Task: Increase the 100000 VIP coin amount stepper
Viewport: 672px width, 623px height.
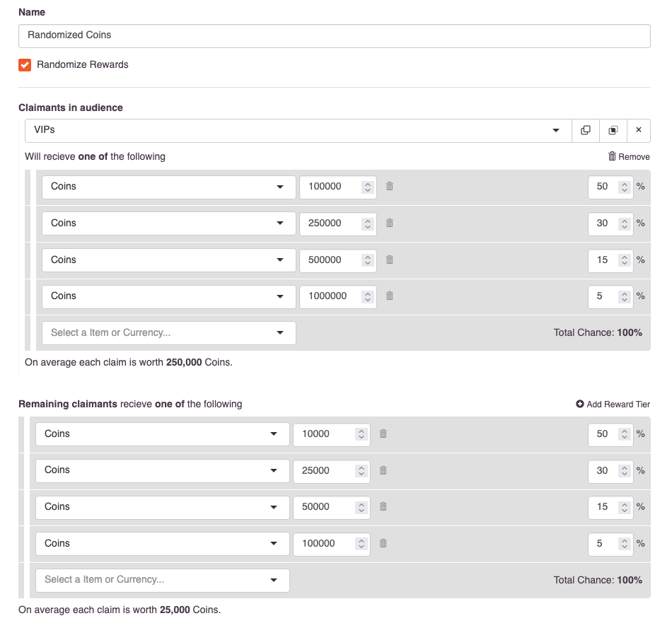Action: tap(368, 184)
